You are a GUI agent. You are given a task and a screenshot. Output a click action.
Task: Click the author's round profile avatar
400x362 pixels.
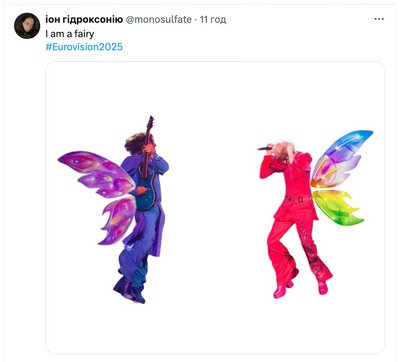coord(27,26)
